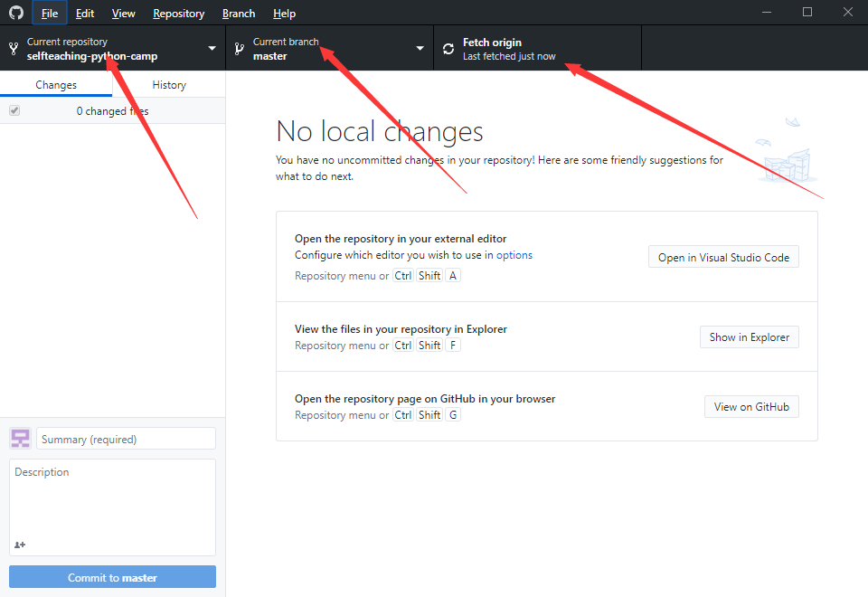Click the GitHub Octocat logo icon
868x597 pixels.
(16, 12)
